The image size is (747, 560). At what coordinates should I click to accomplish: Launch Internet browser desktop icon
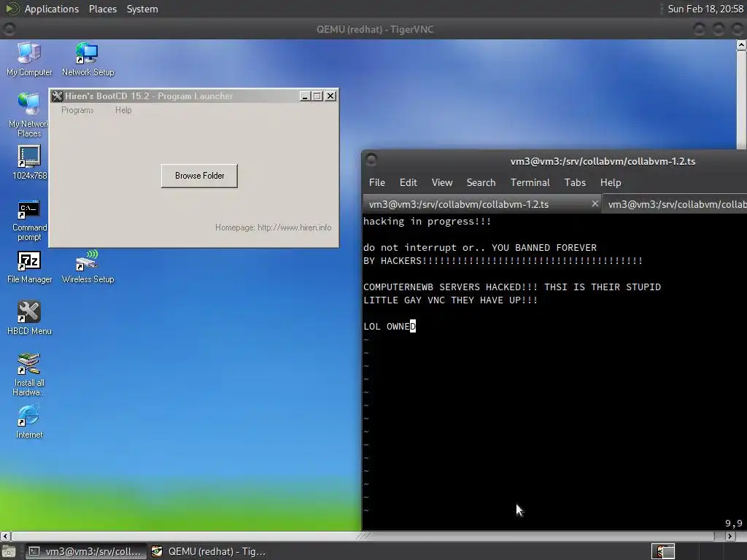click(x=29, y=421)
